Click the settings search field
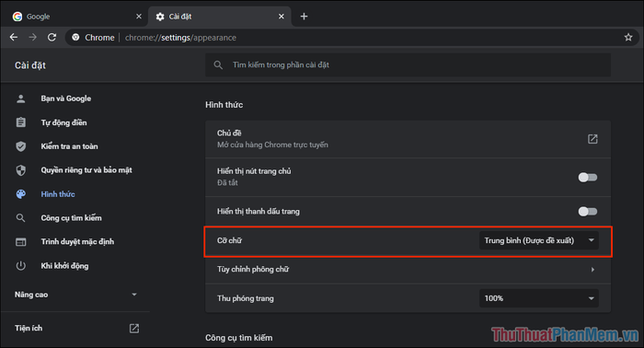 pos(408,65)
